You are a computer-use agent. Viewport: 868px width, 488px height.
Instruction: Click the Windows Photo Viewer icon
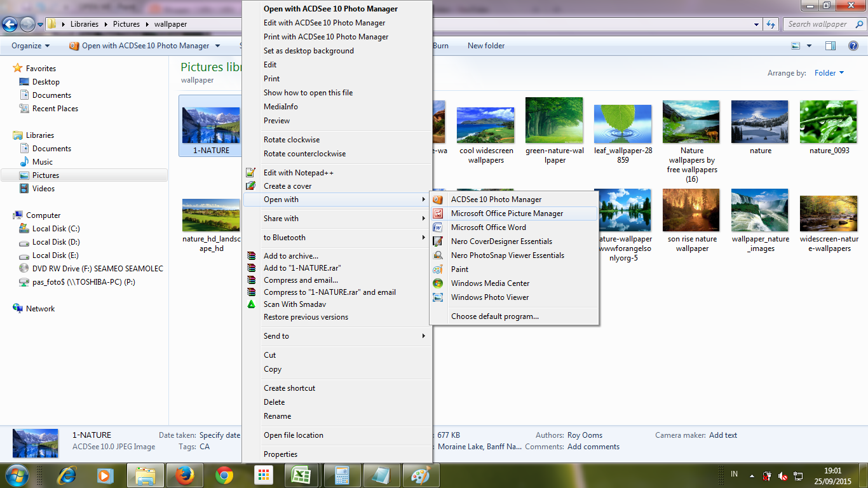tap(438, 297)
